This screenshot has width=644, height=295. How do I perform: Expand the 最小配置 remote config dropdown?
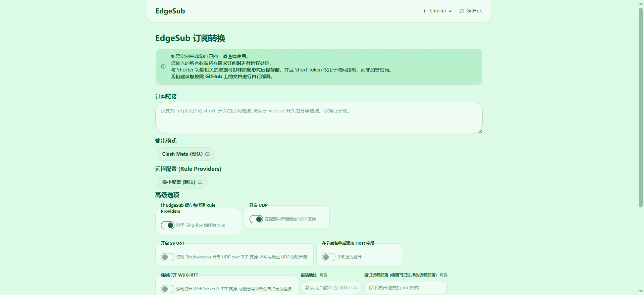coord(182,182)
